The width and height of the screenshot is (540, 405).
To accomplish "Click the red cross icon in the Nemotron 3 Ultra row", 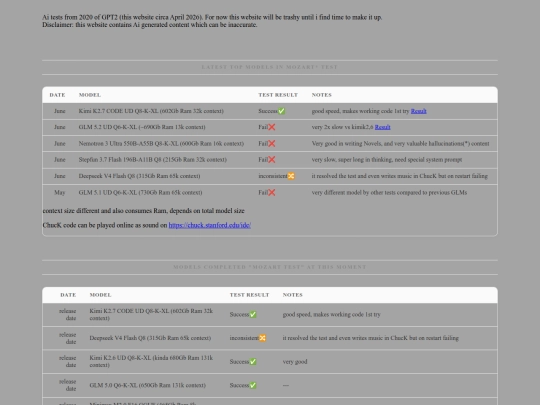I will coord(271,143).
